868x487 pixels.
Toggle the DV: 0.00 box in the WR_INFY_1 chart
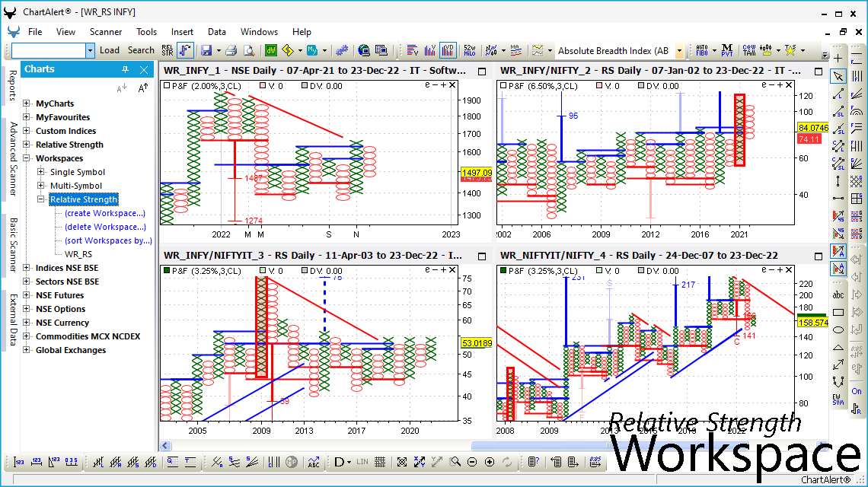point(305,86)
